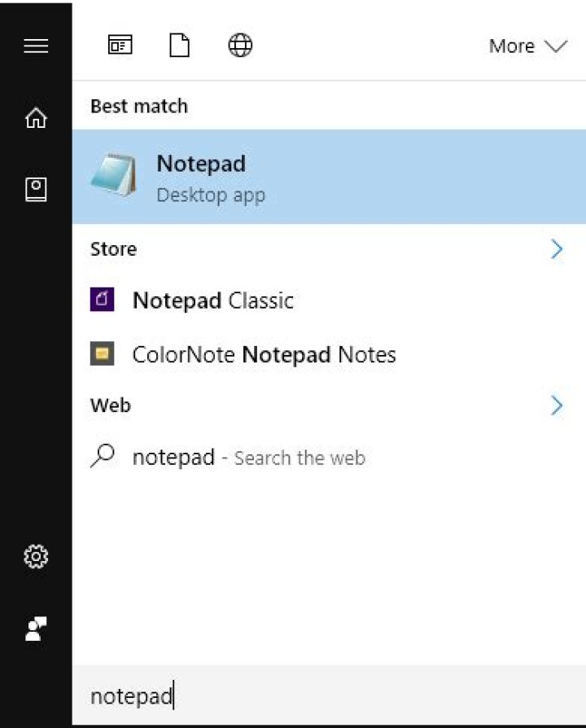
Task: Click the Notepad desktop app icon
Action: tap(114, 175)
